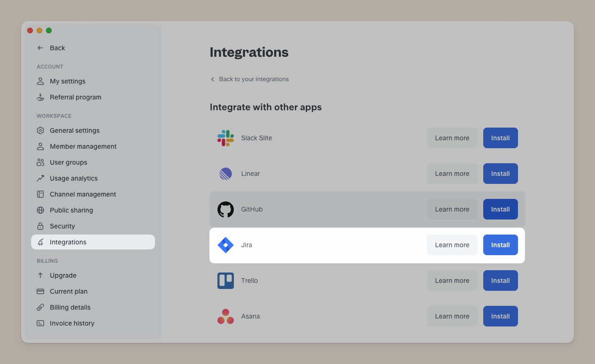Install the Linear integration

(500, 174)
